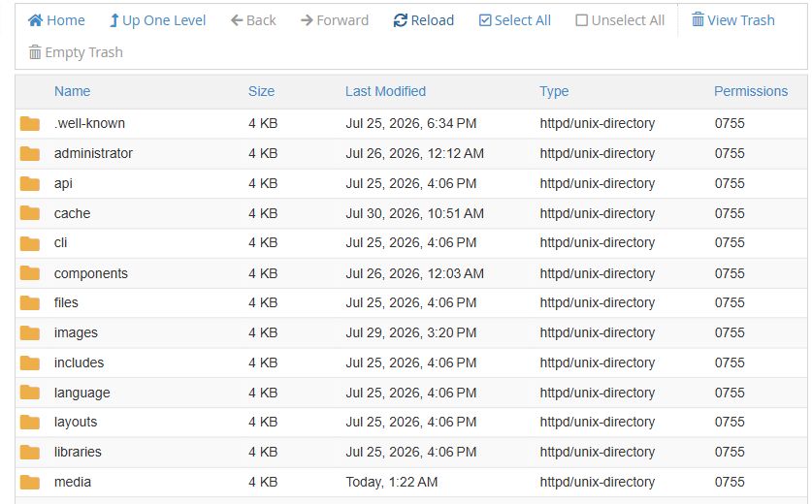This screenshot has width=812, height=504.
Task: Click the Back navigation button
Action: click(x=253, y=20)
